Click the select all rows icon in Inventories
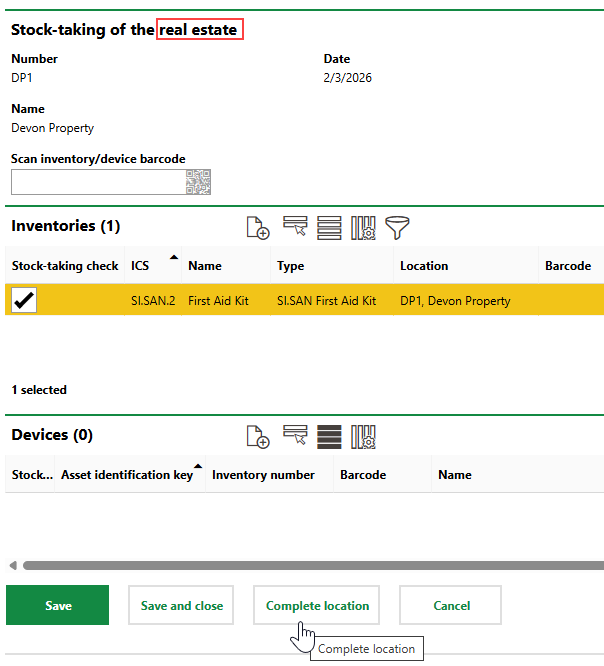 point(329,227)
